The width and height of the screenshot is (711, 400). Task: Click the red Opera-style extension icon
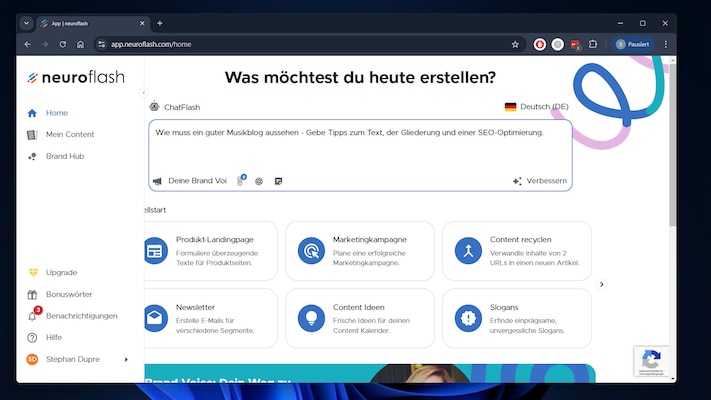[540, 44]
